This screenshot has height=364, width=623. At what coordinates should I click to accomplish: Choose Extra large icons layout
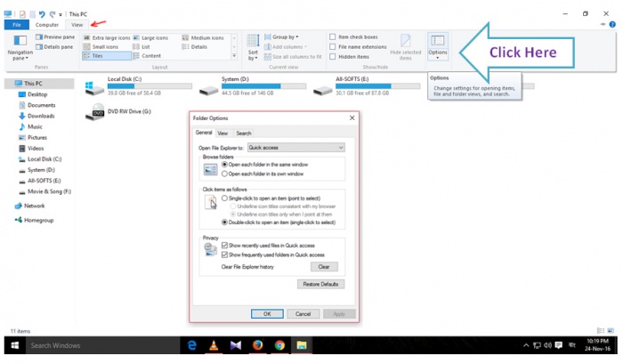(x=107, y=37)
